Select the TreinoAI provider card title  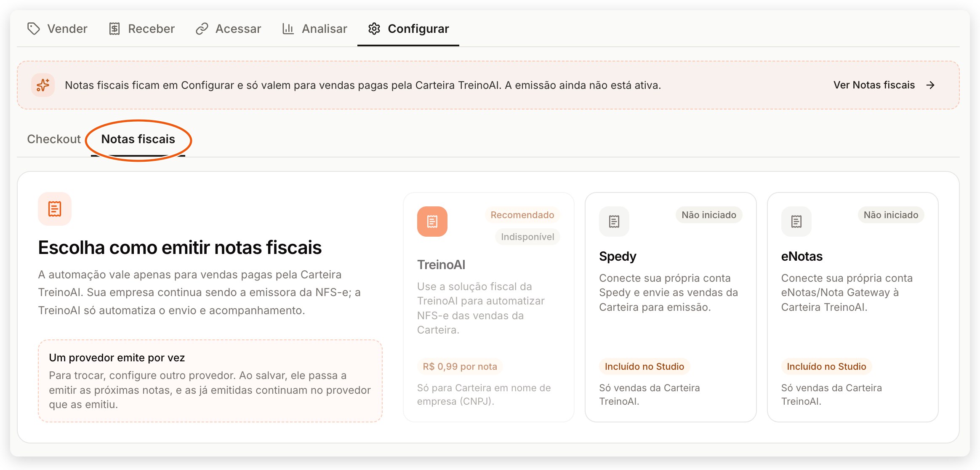point(441,265)
